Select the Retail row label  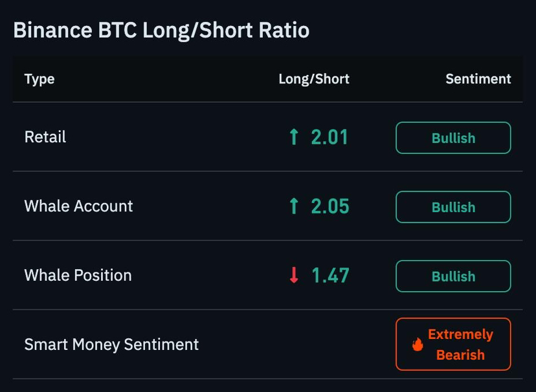click(x=45, y=137)
